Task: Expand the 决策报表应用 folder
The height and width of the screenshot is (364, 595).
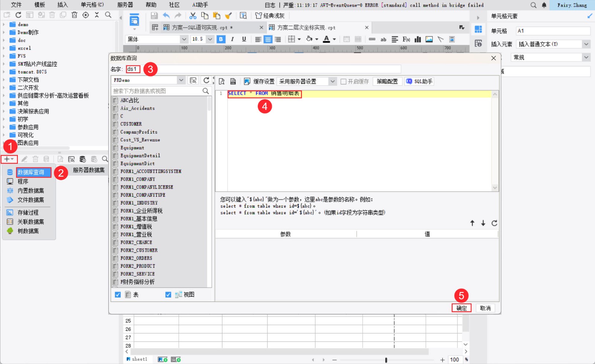Action: [4, 111]
